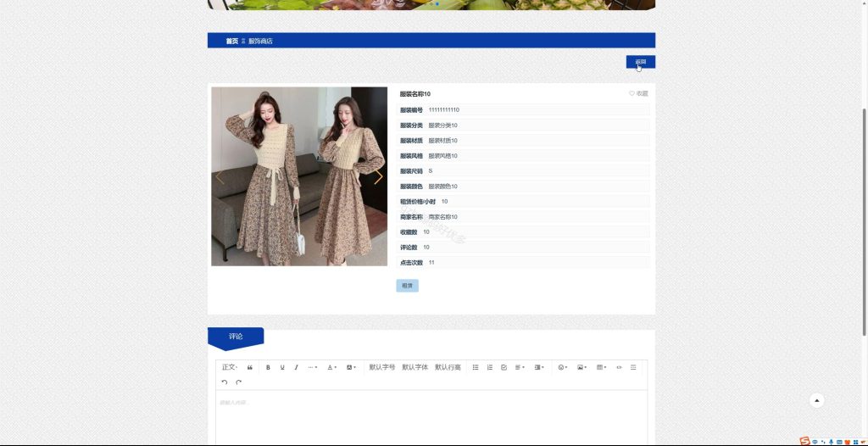
Task: Open the 默认字号 font size dropdown
Action: [382, 367]
